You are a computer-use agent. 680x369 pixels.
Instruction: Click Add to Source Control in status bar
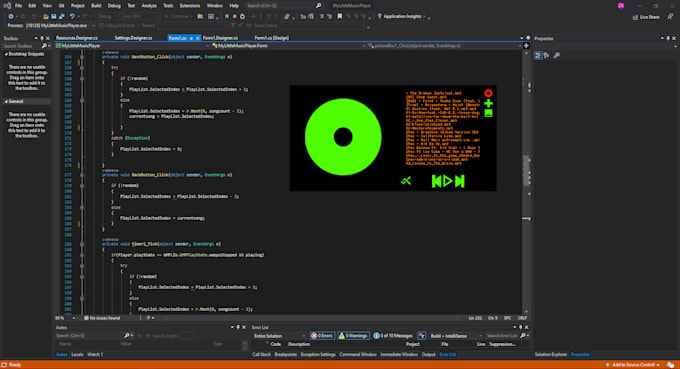pos(633,365)
